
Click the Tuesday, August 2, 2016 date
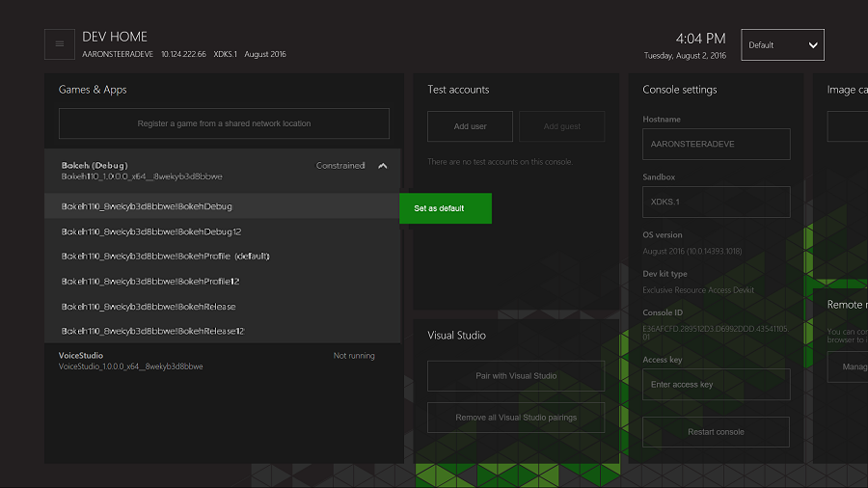pyautogui.click(x=685, y=56)
